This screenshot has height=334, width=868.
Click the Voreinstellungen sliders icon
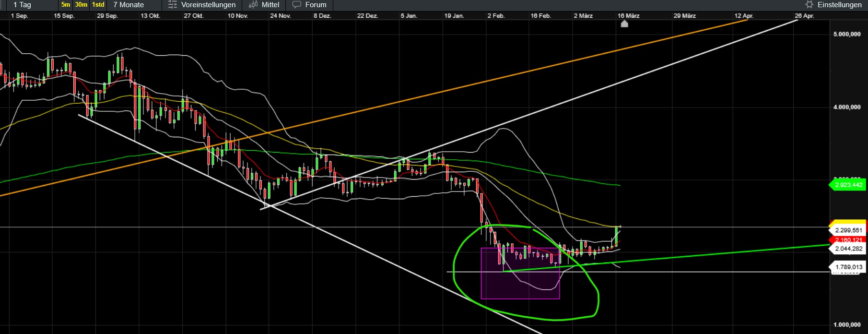tap(173, 5)
